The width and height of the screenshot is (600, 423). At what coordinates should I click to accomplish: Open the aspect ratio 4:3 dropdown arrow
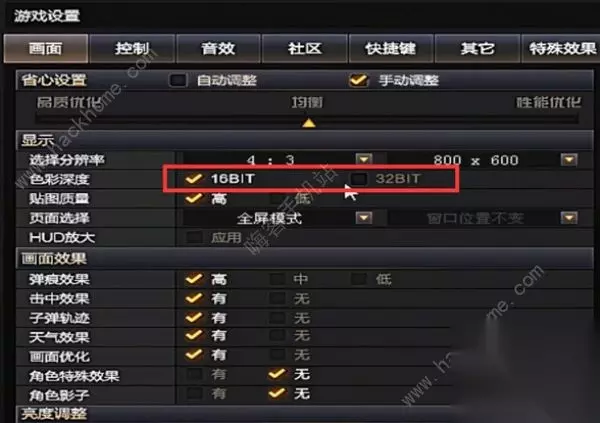364,159
